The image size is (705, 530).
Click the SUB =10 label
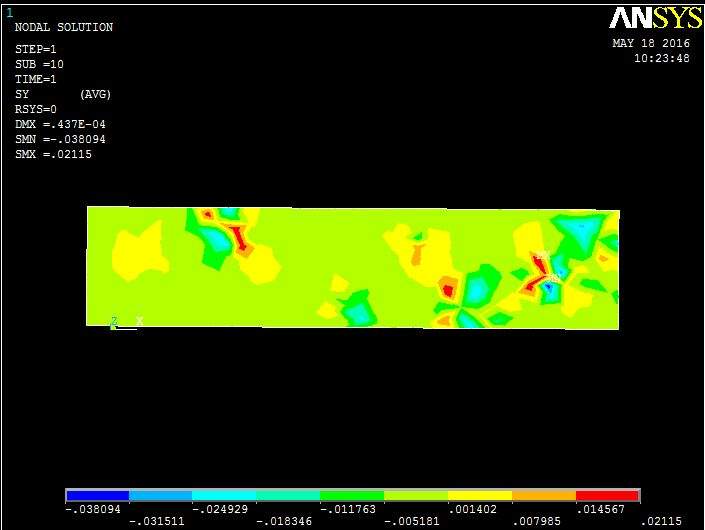tap(39, 64)
